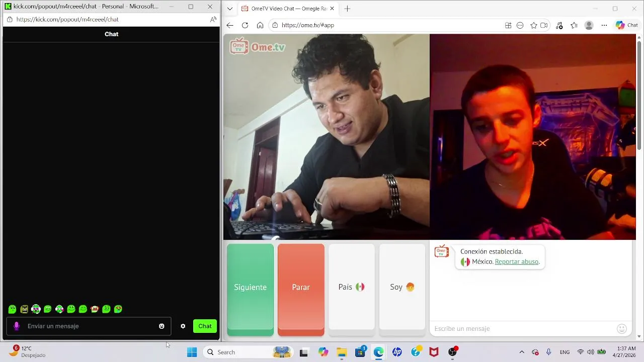Go to Edge home page

260,25
